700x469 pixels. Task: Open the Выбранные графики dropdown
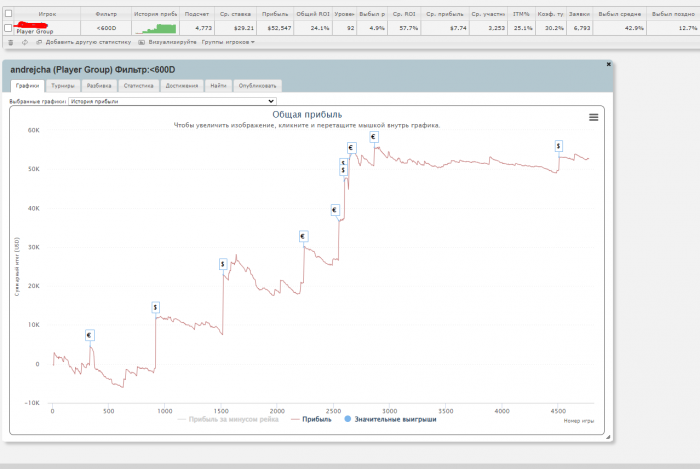[171, 101]
